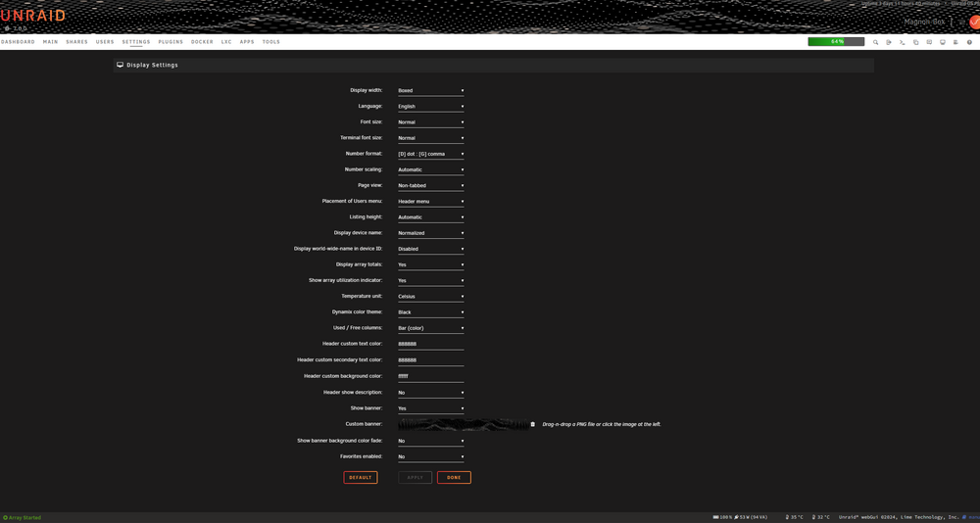Click the DEFAULT button
Image resolution: width=980 pixels, height=523 pixels.
[x=361, y=477]
